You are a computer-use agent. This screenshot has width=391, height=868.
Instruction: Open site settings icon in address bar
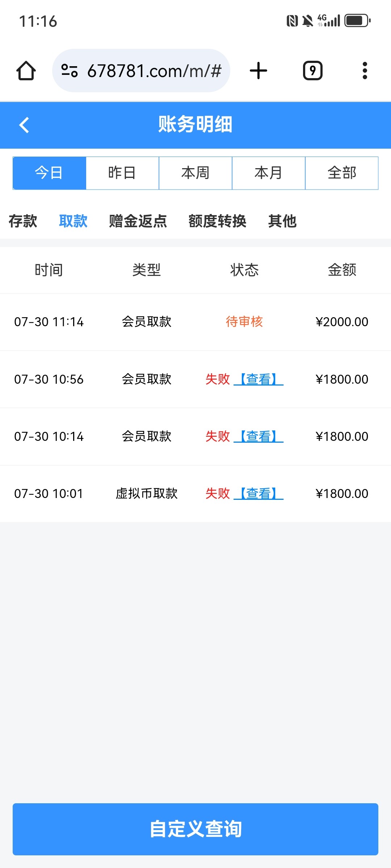(70, 71)
